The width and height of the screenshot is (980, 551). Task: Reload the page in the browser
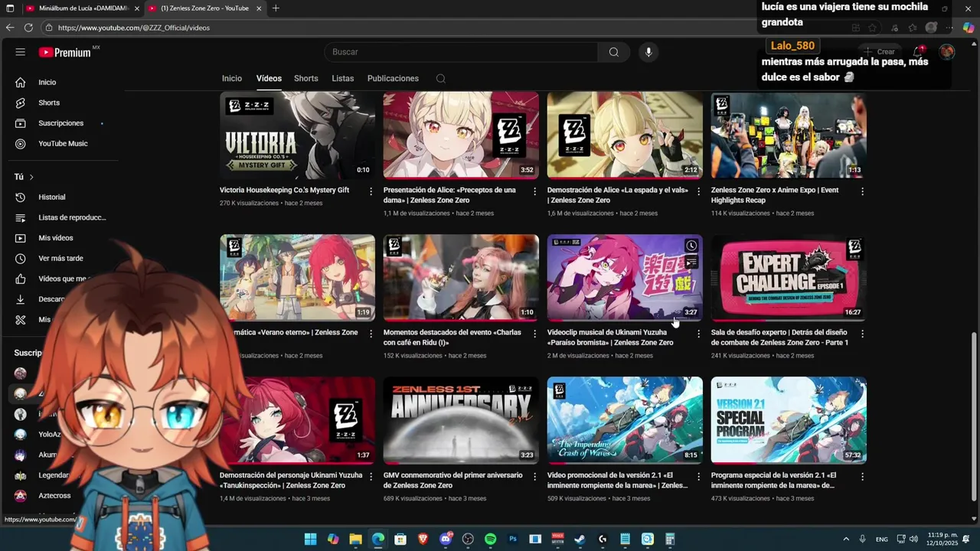[x=28, y=28]
